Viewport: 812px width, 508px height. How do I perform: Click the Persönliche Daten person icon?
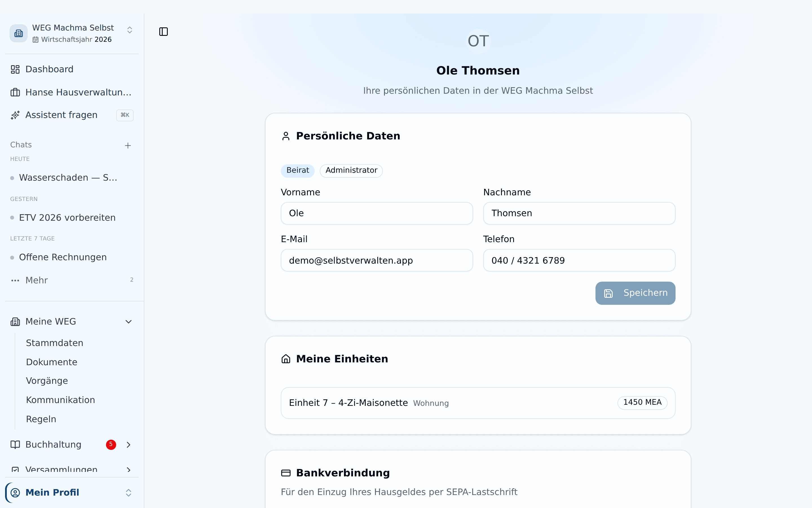click(286, 136)
